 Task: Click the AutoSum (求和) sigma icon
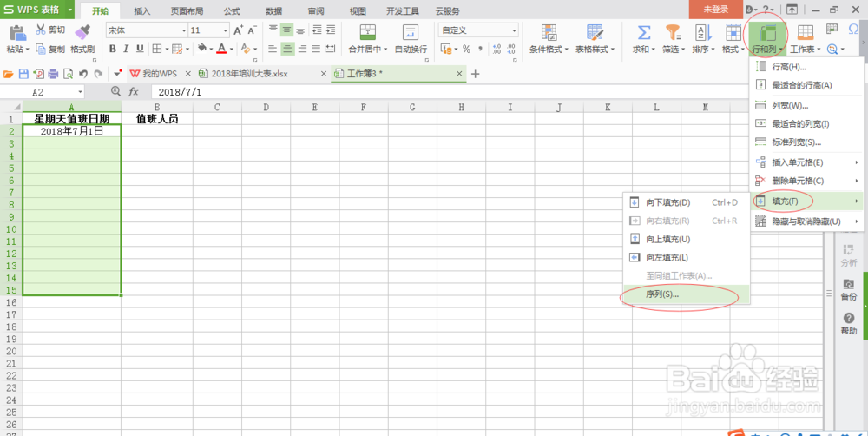point(644,32)
